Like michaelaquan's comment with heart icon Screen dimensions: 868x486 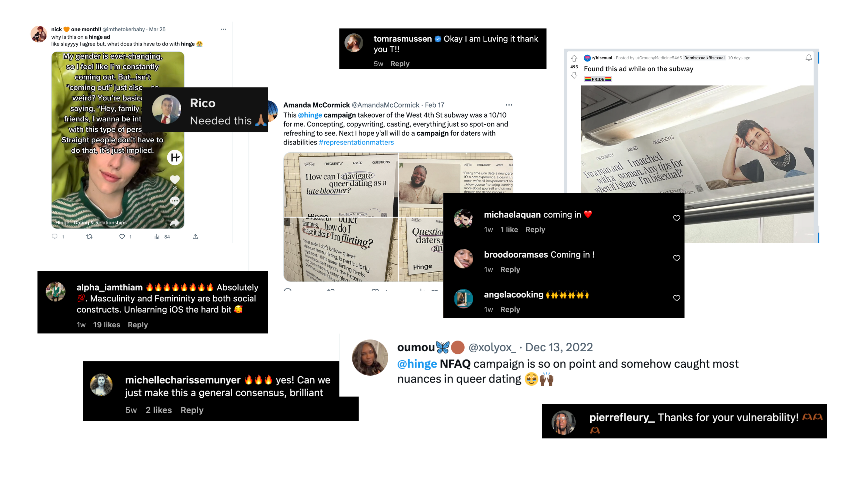[x=676, y=218]
